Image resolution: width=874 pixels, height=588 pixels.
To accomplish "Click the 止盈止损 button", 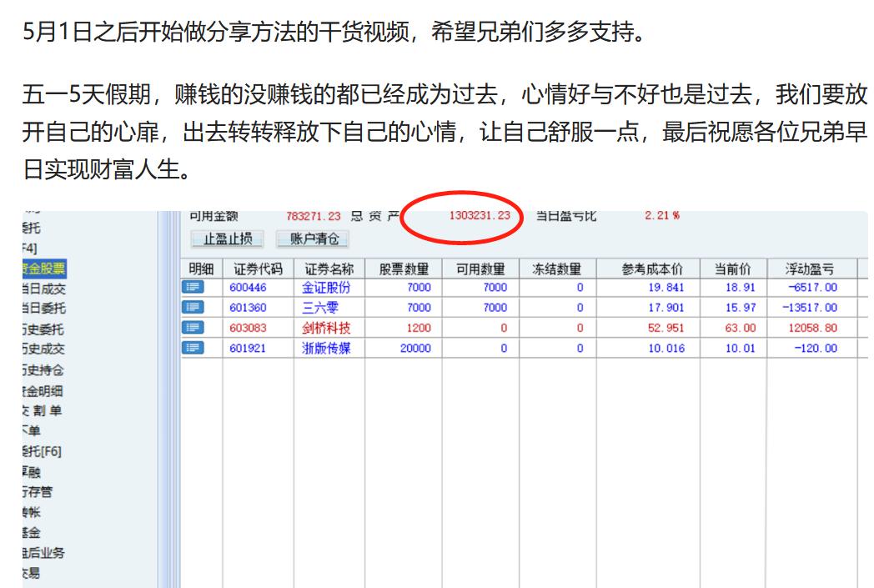I will coord(229,239).
